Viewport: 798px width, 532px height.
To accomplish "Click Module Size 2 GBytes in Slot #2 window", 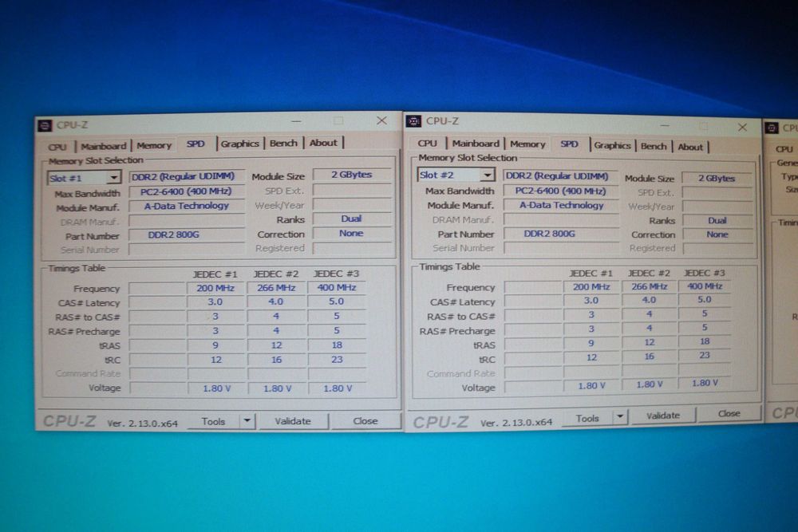I will (717, 178).
